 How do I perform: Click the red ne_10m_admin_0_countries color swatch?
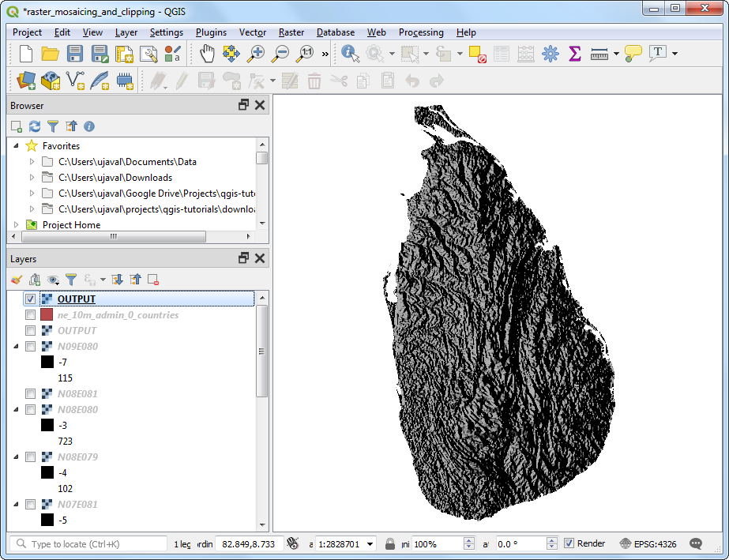coord(47,315)
